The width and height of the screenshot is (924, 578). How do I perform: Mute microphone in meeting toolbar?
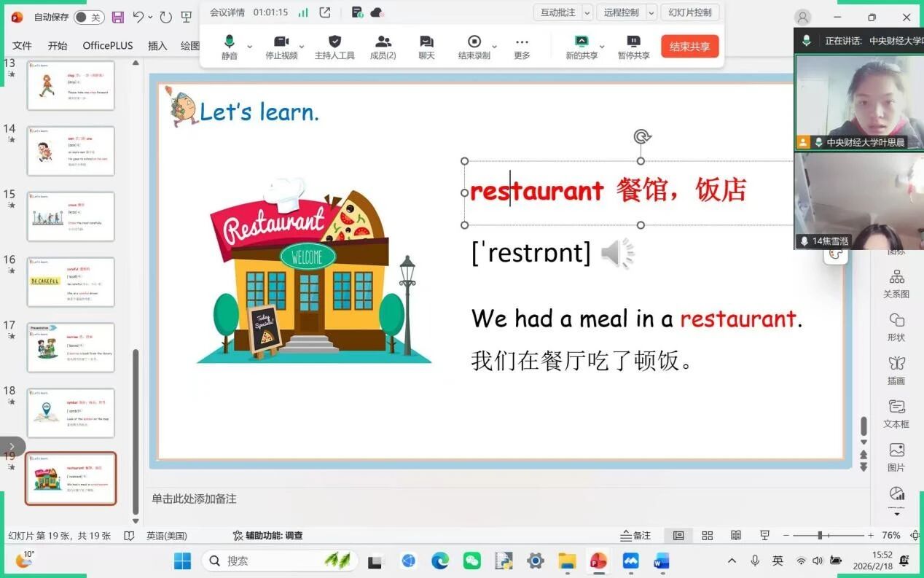[230, 47]
